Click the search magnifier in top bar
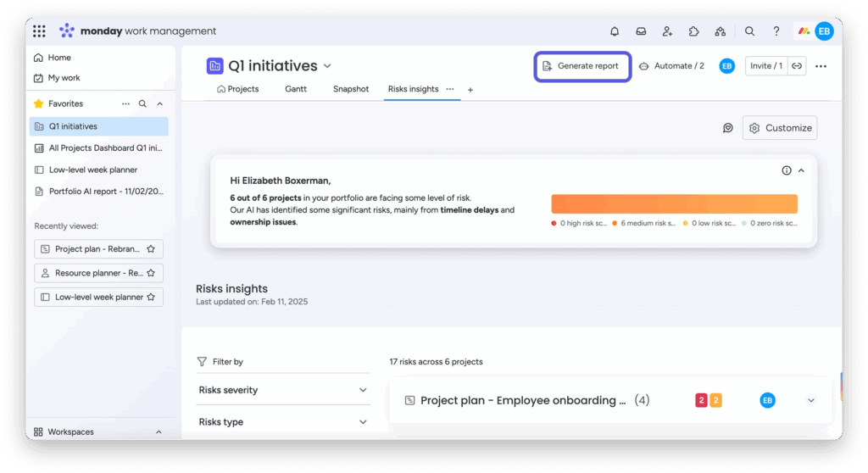The height and width of the screenshot is (473, 868). (749, 31)
